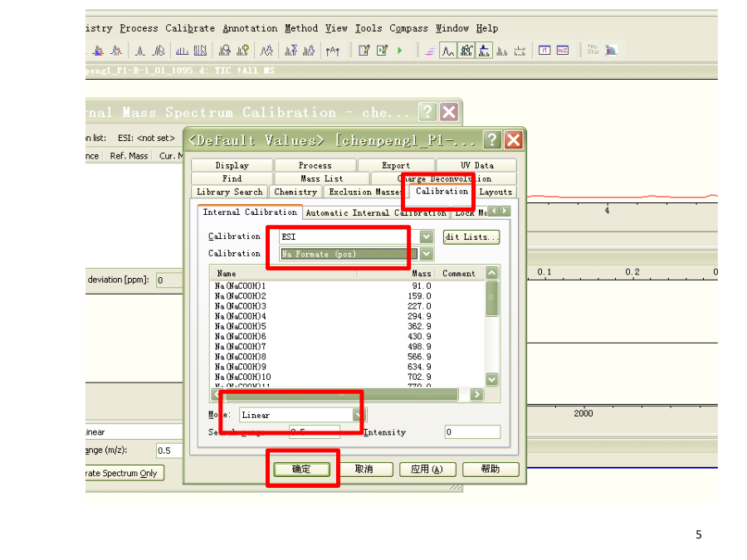Click the list horizontal scroll-right arrow
The height and width of the screenshot is (560, 747).
tap(476, 394)
